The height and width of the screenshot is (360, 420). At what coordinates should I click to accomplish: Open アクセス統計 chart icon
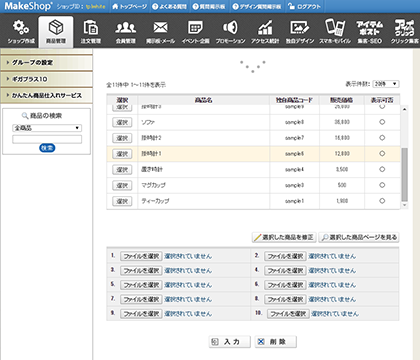tap(265, 31)
